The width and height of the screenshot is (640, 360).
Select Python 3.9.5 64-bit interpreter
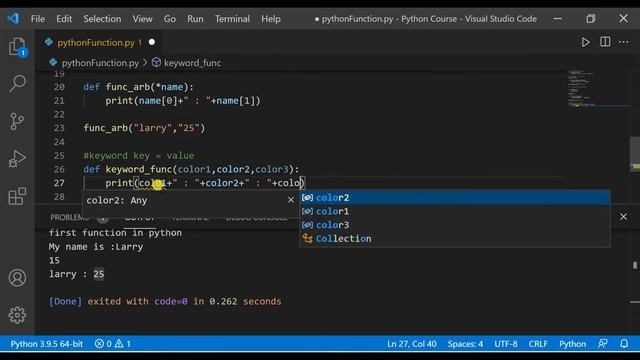(47, 344)
